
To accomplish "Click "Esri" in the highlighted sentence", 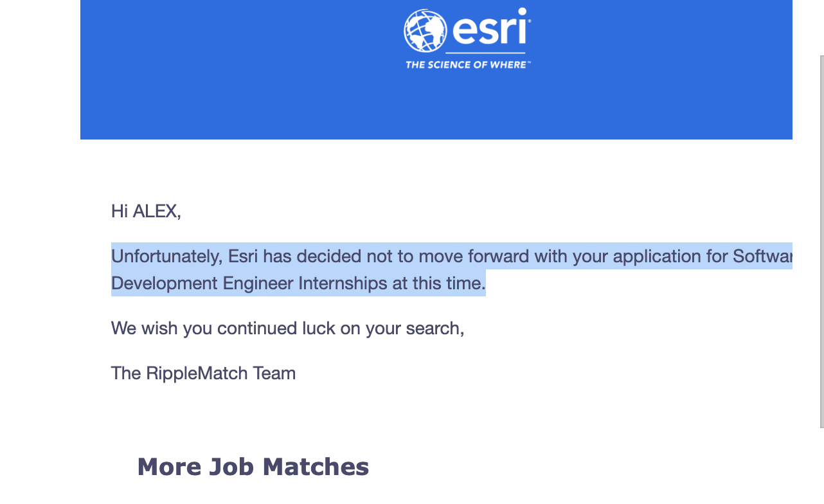I will (x=243, y=256).
